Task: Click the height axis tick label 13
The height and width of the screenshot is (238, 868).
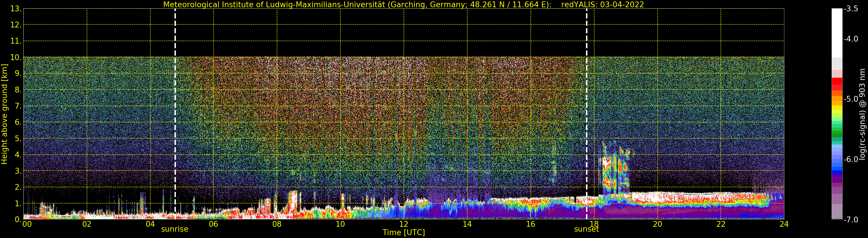Action: 16,9
